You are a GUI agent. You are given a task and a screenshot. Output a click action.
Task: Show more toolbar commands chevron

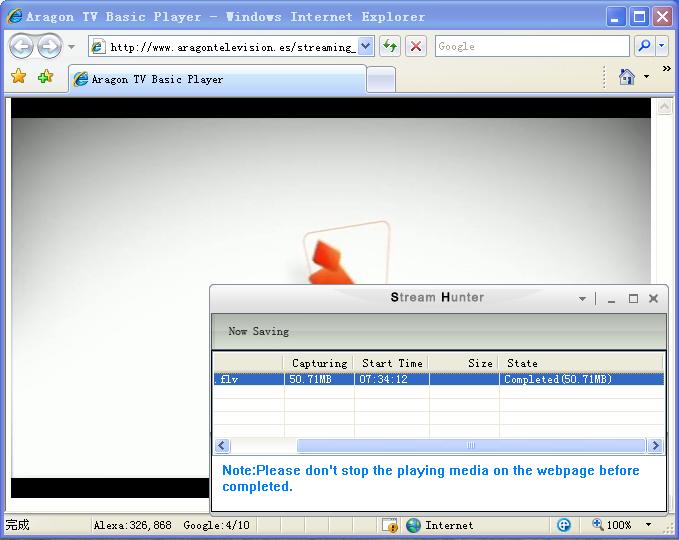[x=666, y=68]
